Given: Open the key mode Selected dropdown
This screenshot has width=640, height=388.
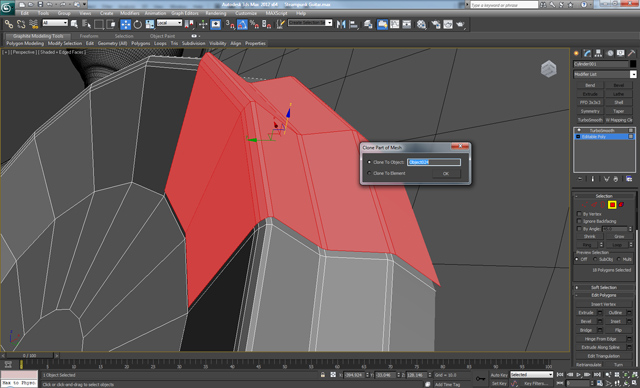Looking at the screenshot, I should tap(531, 375).
